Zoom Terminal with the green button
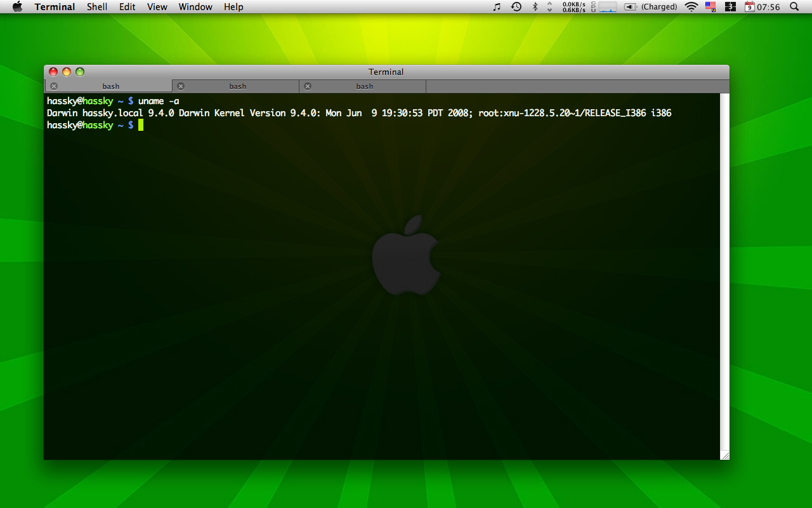The image size is (812, 508). [80, 72]
